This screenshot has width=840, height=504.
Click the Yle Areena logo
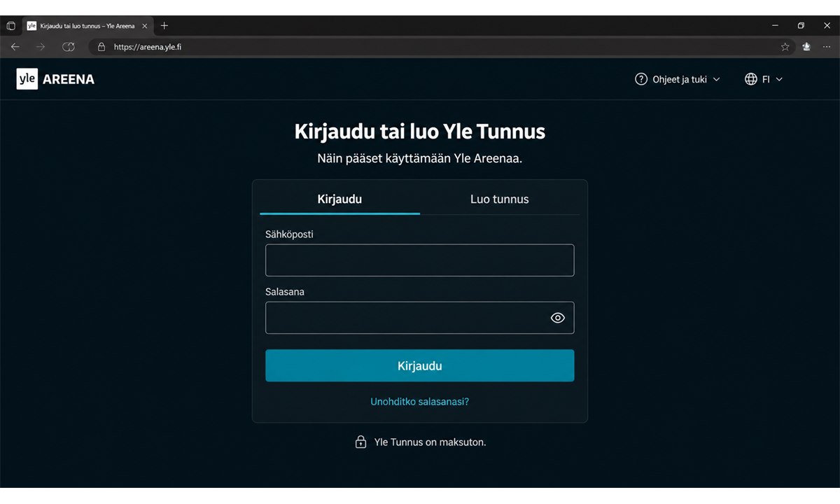55,79
